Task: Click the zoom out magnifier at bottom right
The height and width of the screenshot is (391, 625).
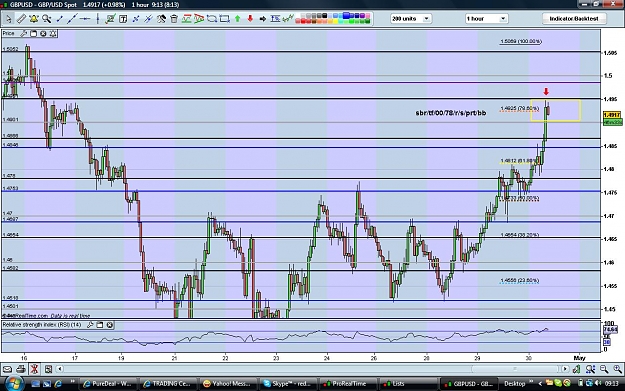Action: [x=604, y=369]
